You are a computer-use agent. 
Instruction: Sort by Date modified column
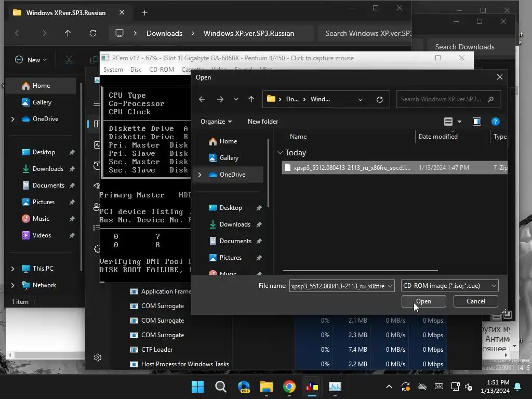point(438,137)
